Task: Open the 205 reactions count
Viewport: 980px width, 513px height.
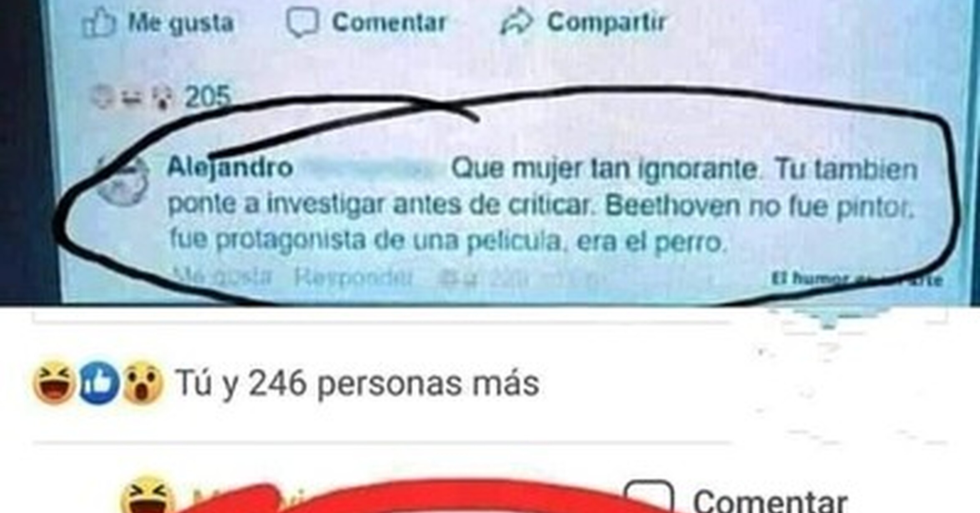Action: click(207, 97)
